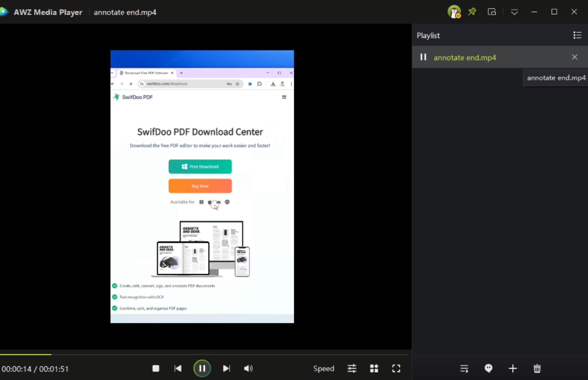
Task: Delete playlist items with trash icon
Action: 537,368
